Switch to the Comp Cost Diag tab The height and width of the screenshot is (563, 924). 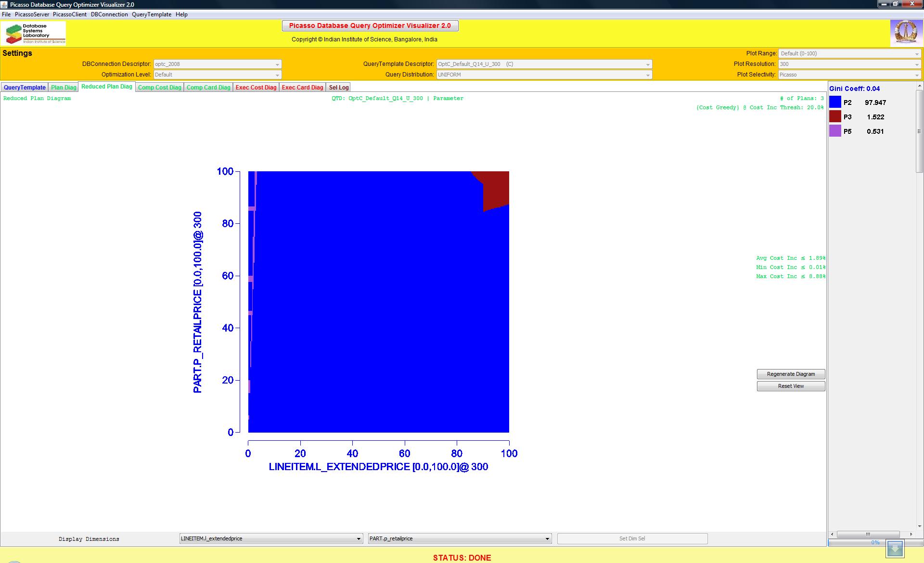159,88
